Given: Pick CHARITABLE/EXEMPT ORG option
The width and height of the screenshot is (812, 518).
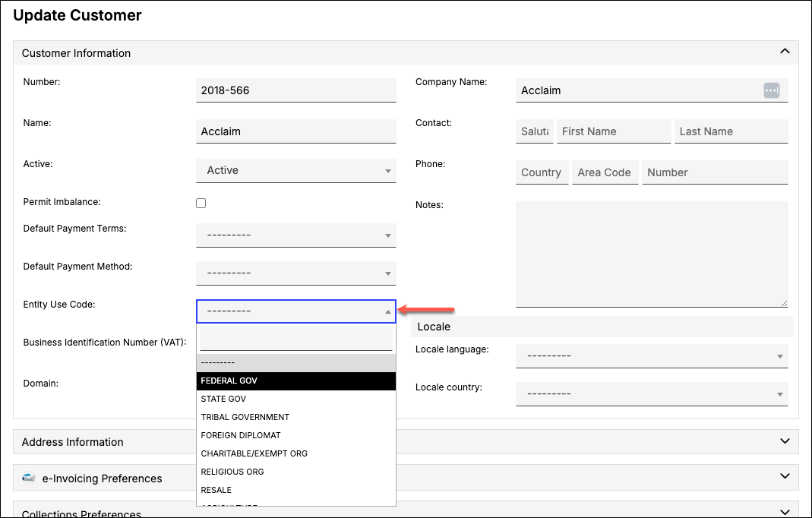Looking at the screenshot, I should [x=296, y=453].
